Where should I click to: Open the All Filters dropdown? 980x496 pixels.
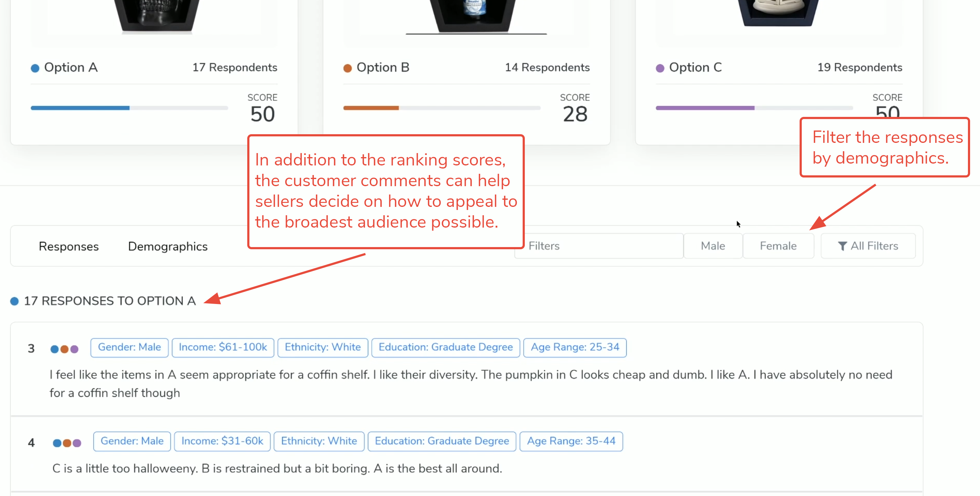click(x=868, y=246)
